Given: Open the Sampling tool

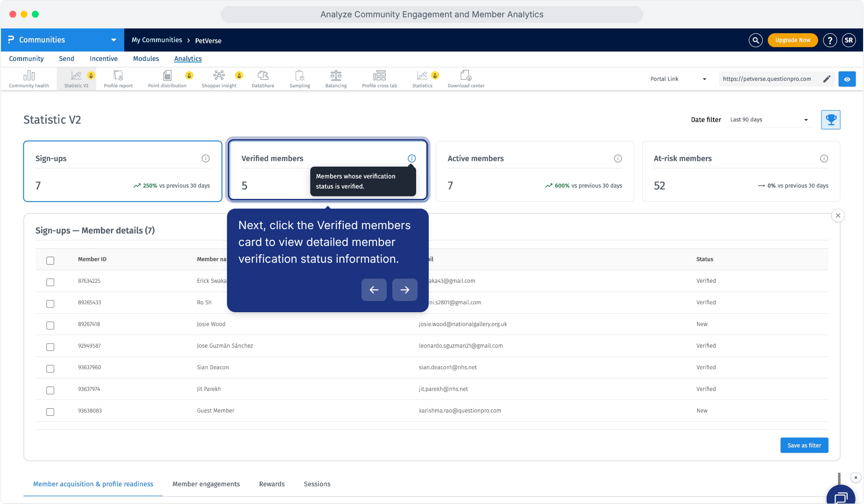Looking at the screenshot, I should 300,78.
